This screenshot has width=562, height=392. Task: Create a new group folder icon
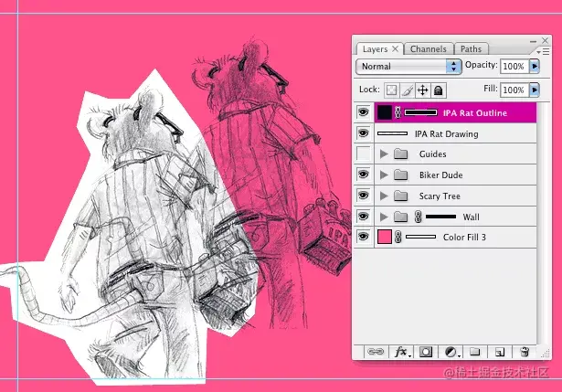coord(475,352)
